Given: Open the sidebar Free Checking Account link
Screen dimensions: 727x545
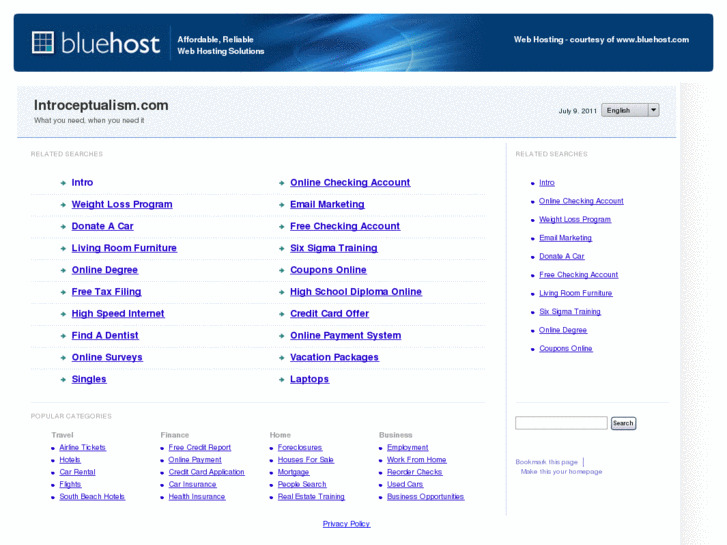Looking at the screenshot, I should tap(579, 275).
